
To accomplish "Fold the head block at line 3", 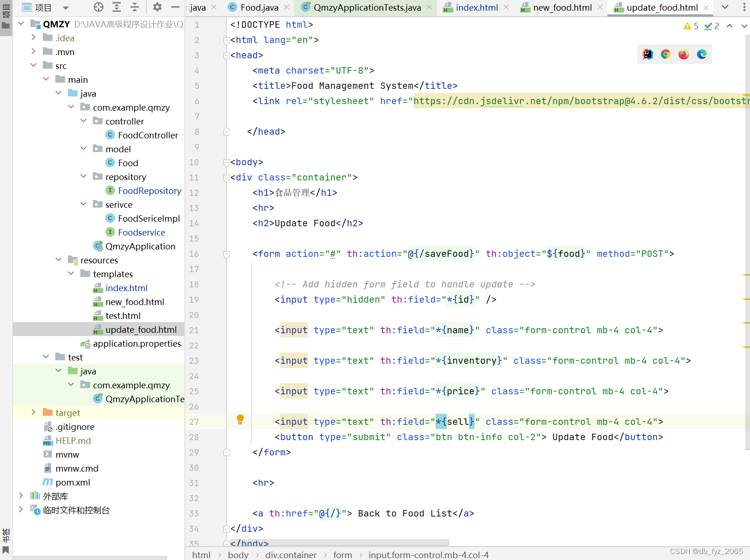I will tap(226, 56).
